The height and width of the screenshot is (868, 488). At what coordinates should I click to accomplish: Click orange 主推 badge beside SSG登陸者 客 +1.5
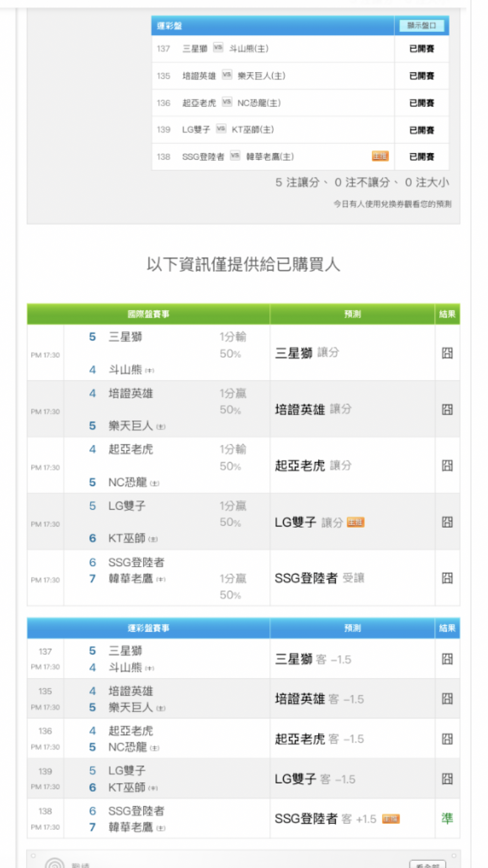coord(390,819)
